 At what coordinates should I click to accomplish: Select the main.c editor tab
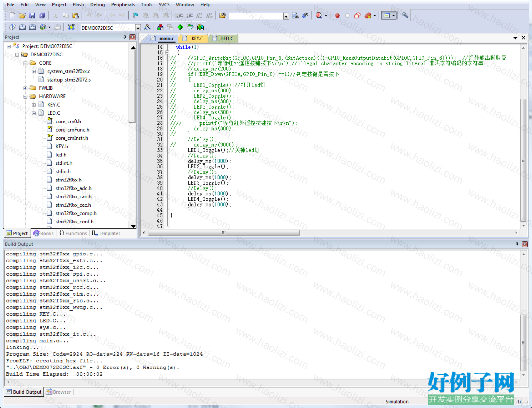[x=163, y=38]
